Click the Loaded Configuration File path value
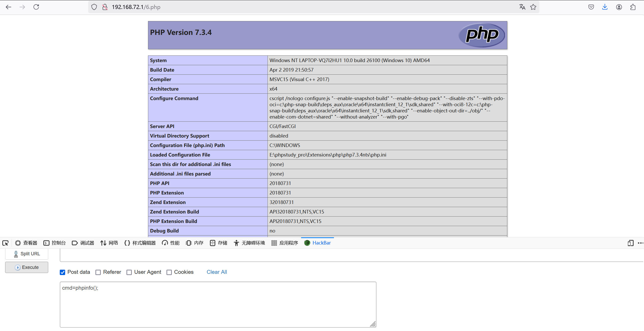This screenshot has width=644, height=331. (x=328, y=155)
